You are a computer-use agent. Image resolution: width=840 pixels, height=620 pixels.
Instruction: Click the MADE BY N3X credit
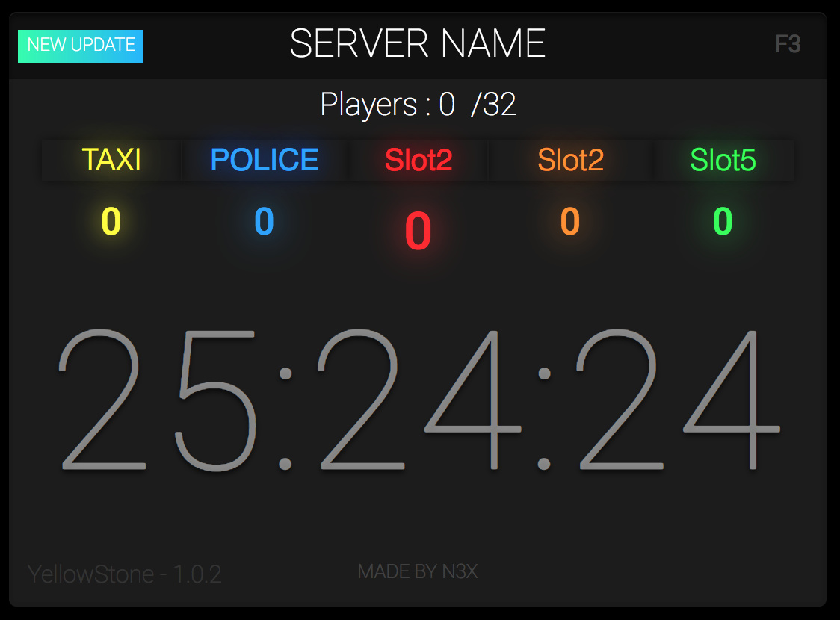417,571
